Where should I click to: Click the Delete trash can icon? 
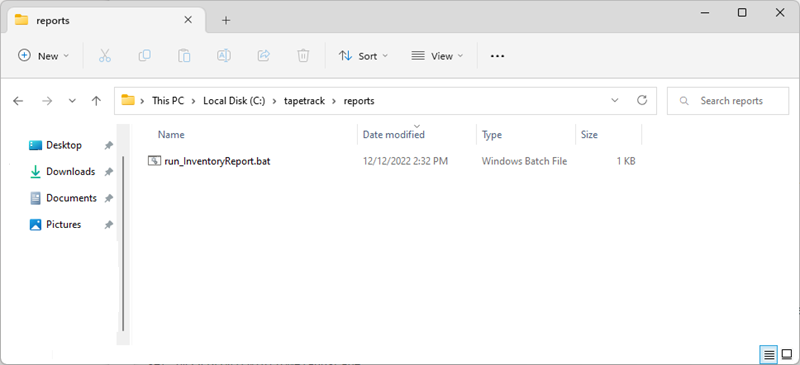pos(303,56)
